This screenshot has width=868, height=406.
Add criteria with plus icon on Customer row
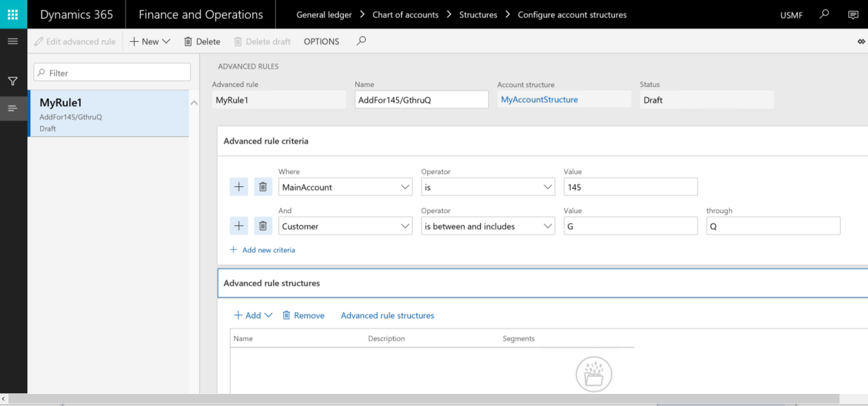coord(239,226)
